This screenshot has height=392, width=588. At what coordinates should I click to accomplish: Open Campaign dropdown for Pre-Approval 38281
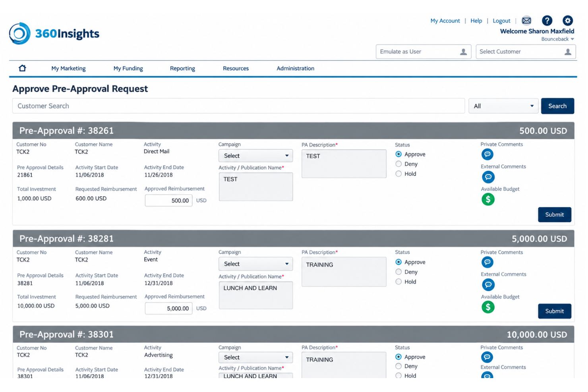[255, 264]
